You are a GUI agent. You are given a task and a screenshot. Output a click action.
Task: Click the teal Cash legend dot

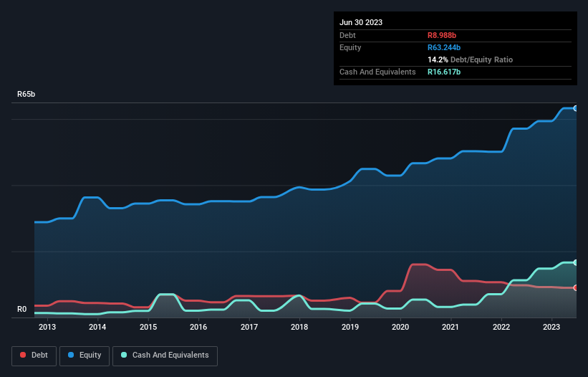pos(124,355)
